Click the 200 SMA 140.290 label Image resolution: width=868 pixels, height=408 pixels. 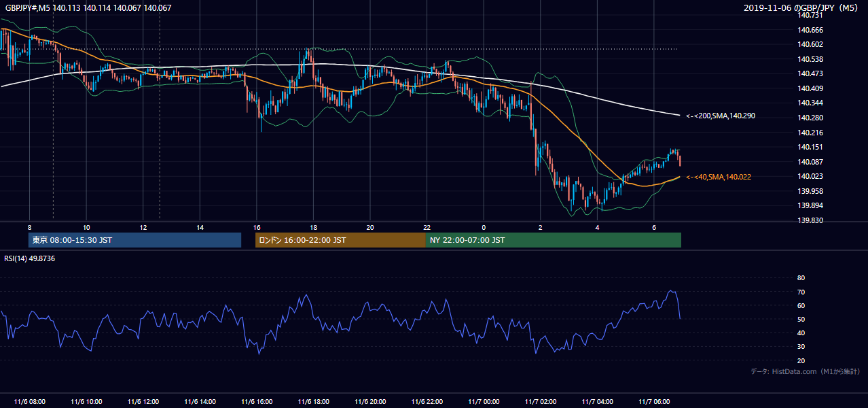(721, 116)
